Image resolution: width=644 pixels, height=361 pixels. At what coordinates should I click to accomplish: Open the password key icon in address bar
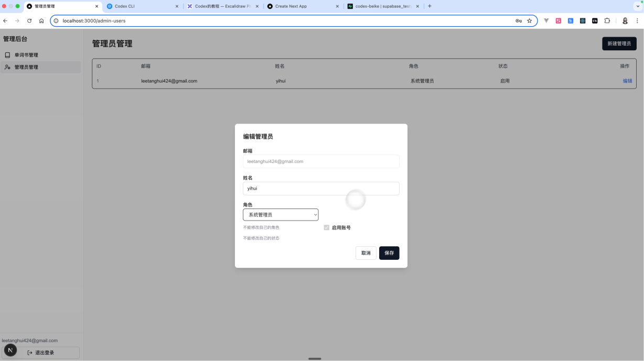pos(518,21)
